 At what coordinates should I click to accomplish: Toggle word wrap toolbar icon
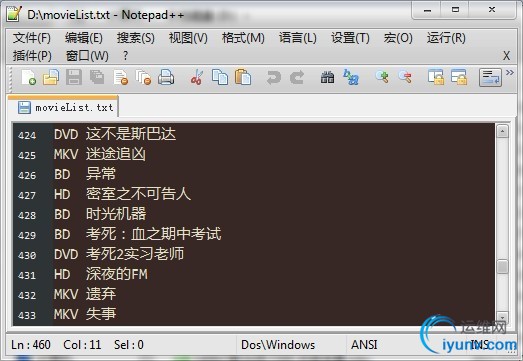click(x=490, y=78)
